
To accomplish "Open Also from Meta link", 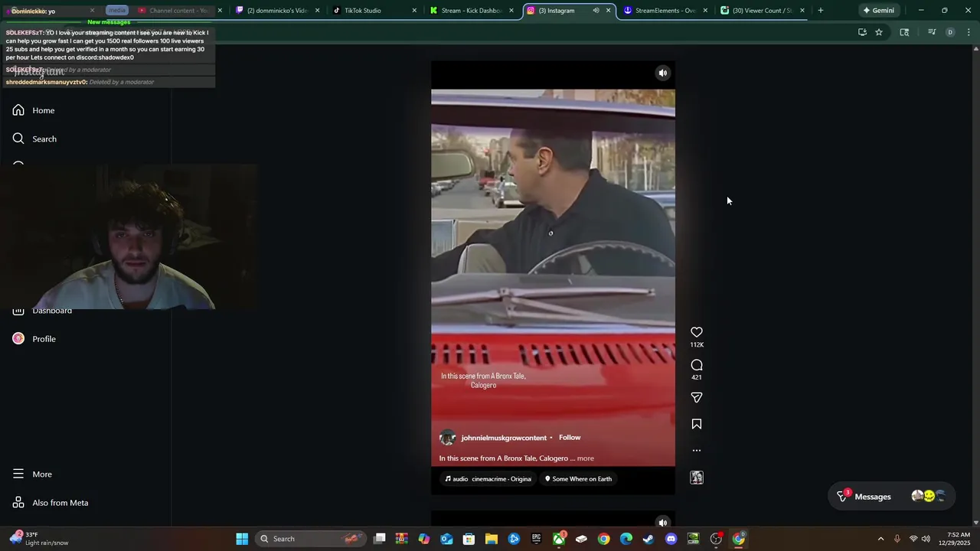I will [51, 502].
